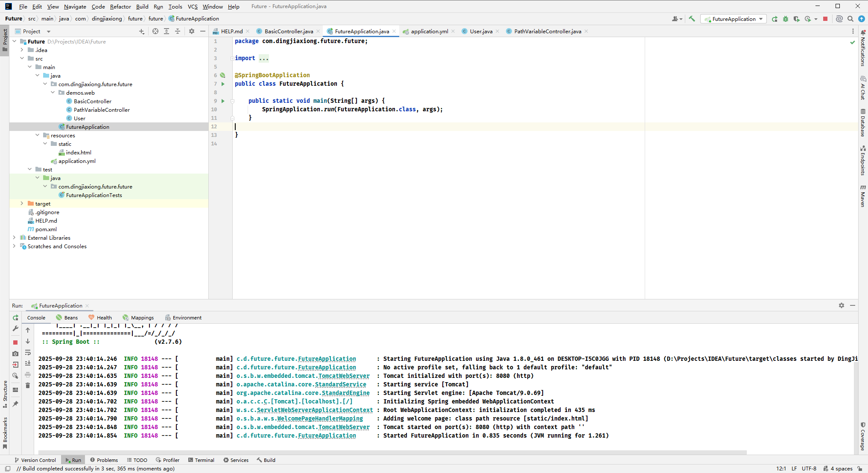868x473 pixels.
Task: Open the Terminal tool window button
Action: click(201, 460)
